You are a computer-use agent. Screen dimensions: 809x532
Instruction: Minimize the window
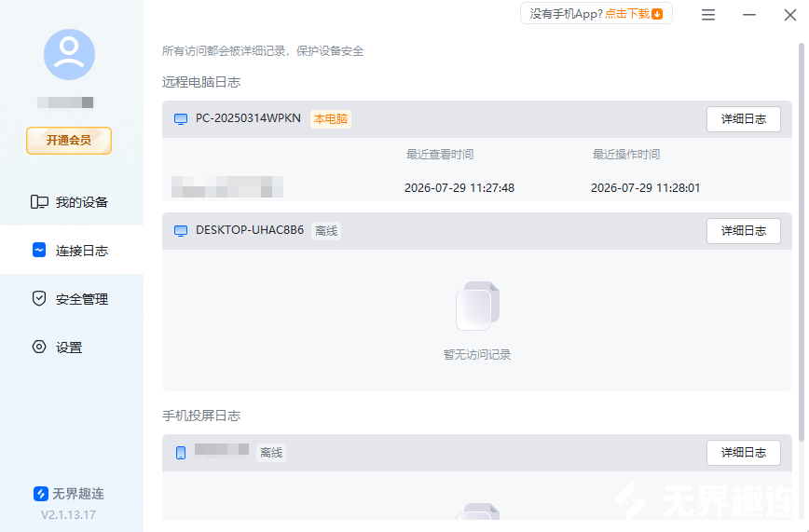[749, 15]
